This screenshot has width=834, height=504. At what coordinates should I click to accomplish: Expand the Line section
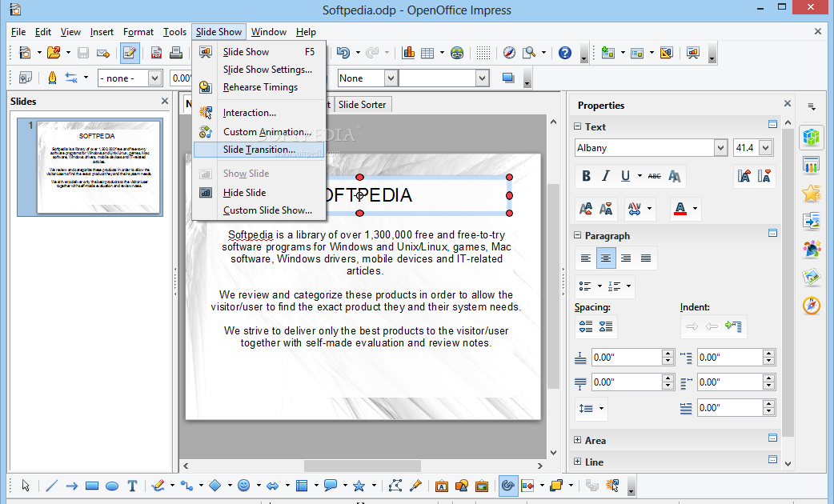click(578, 462)
